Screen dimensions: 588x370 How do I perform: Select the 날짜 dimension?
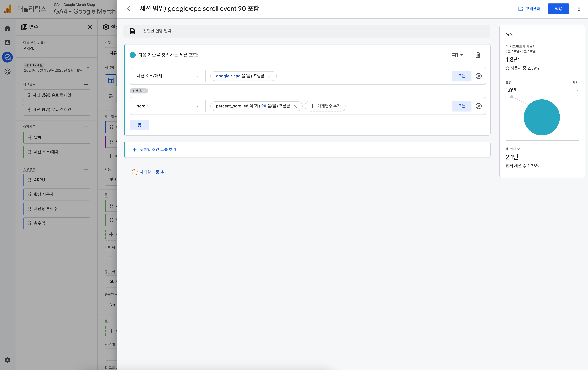pyautogui.click(x=57, y=138)
